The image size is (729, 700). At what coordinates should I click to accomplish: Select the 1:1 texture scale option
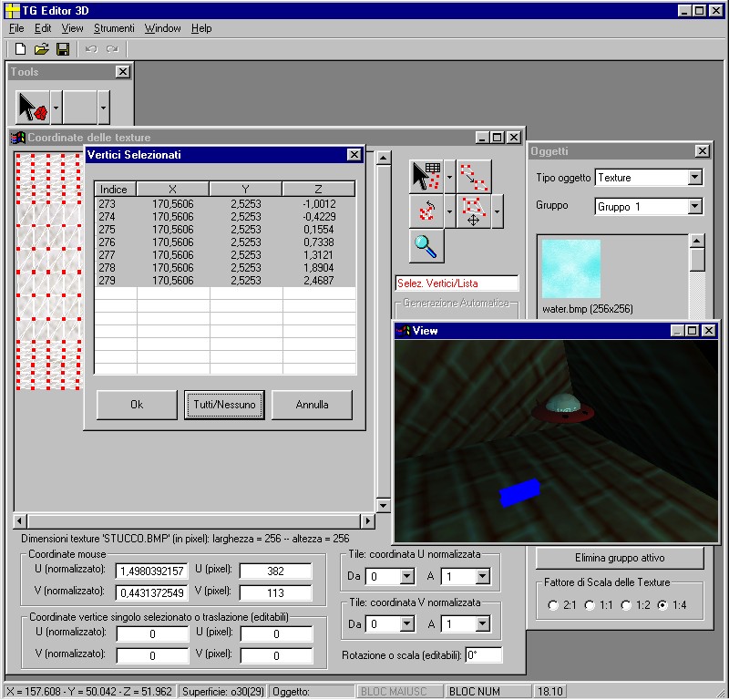[x=589, y=604]
